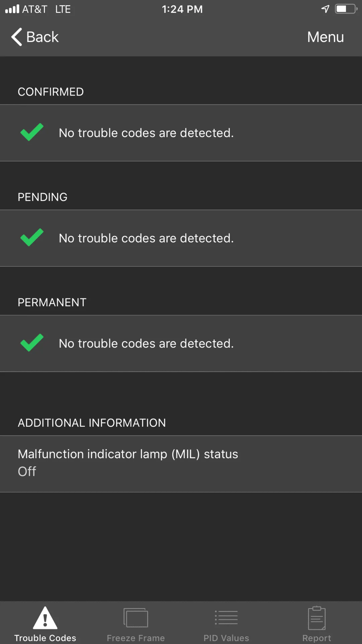Tap the Malfunction indicator lamp status row
This screenshot has width=362, height=644.
click(x=181, y=464)
